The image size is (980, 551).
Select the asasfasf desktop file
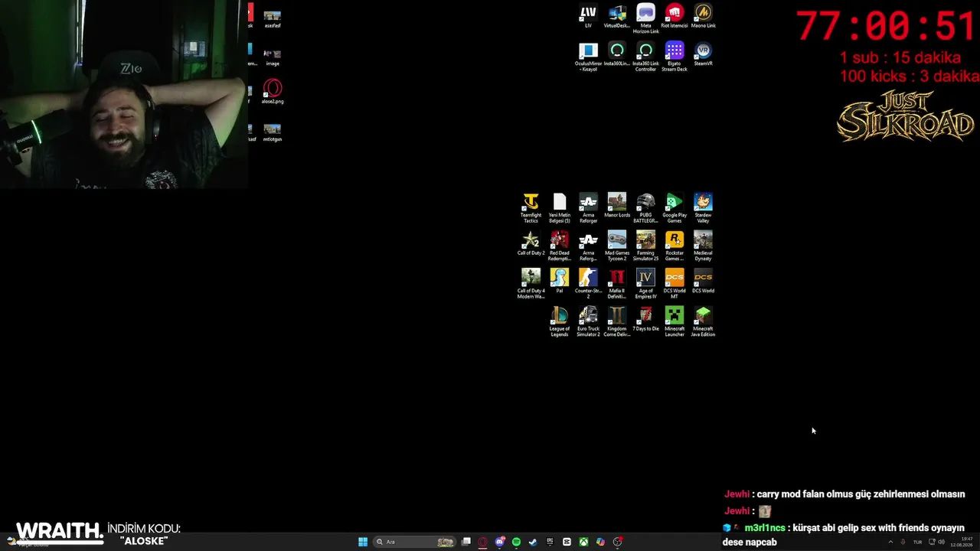pos(273,19)
